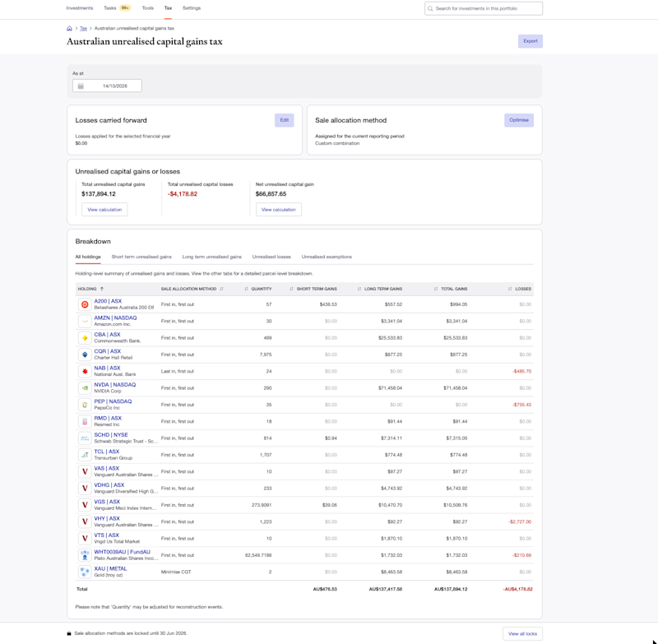This screenshot has height=644, width=658.
Task: Click the VDHG Vanguard logo
Action: pyautogui.click(x=85, y=489)
